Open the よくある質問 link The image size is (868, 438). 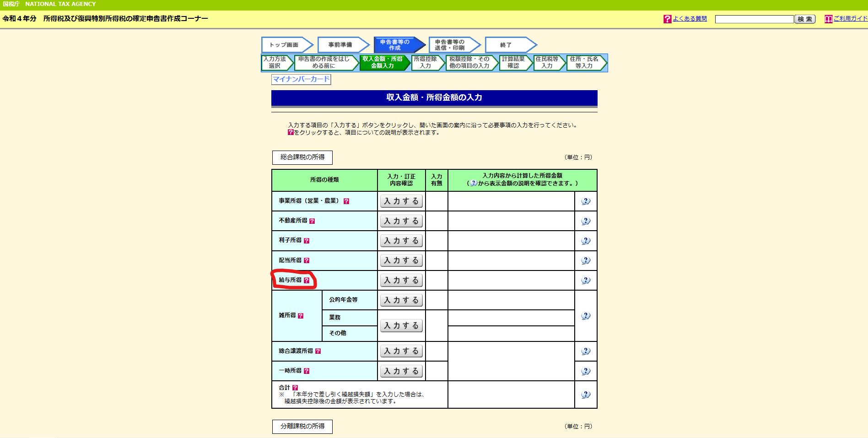[690, 19]
